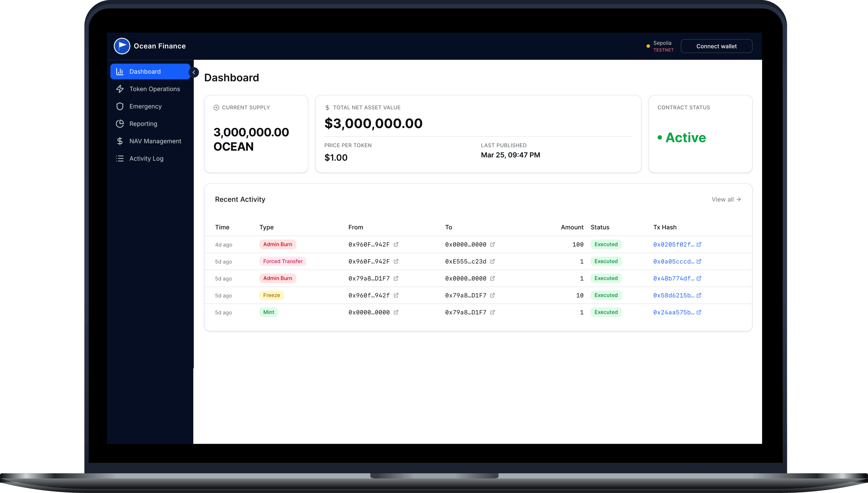Viewport: 868px width, 493px height.
Task: Click the 0x0a05cccd transaction hash link
Action: (x=673, y=261)
